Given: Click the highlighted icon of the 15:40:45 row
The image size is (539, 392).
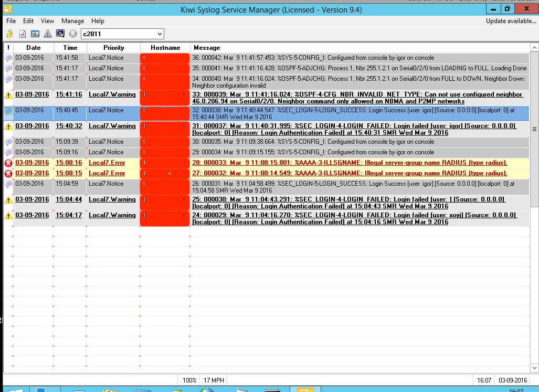Looking at the screenshot, I should (x=8, y=111).
